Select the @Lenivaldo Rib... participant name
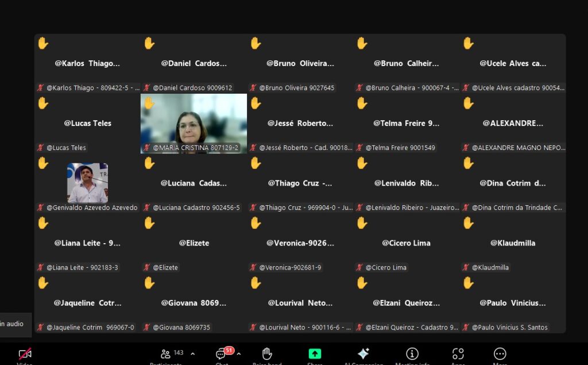This screenshot has height=365, width=588. coord(406,183)
